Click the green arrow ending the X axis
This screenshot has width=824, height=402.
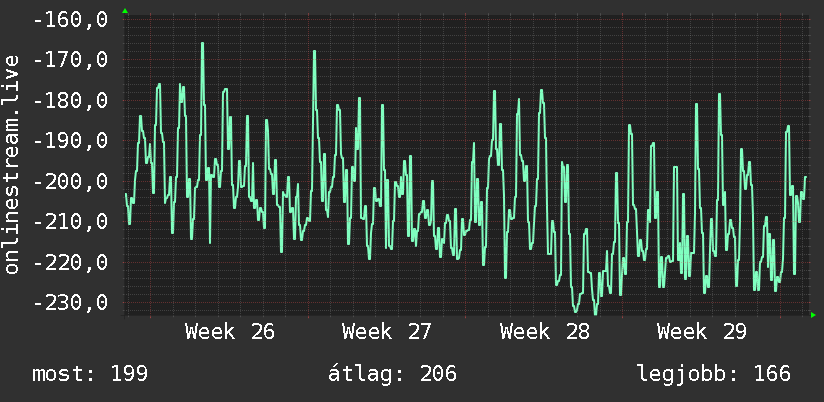pos(813,315)
